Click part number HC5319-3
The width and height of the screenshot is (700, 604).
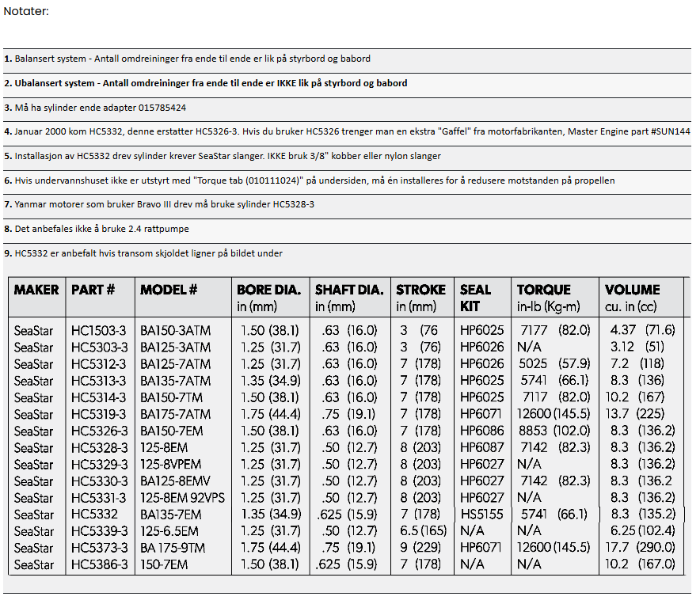tap(99, 414)
